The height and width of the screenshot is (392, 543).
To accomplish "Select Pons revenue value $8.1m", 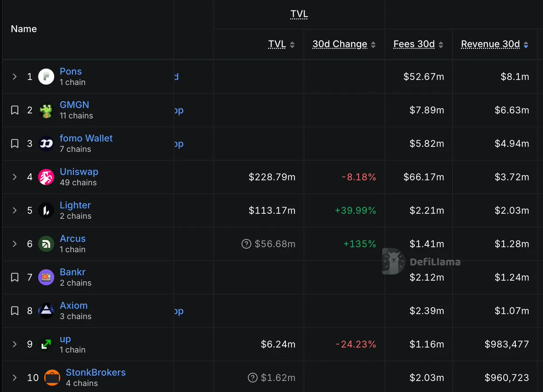I will coord(515,77).
